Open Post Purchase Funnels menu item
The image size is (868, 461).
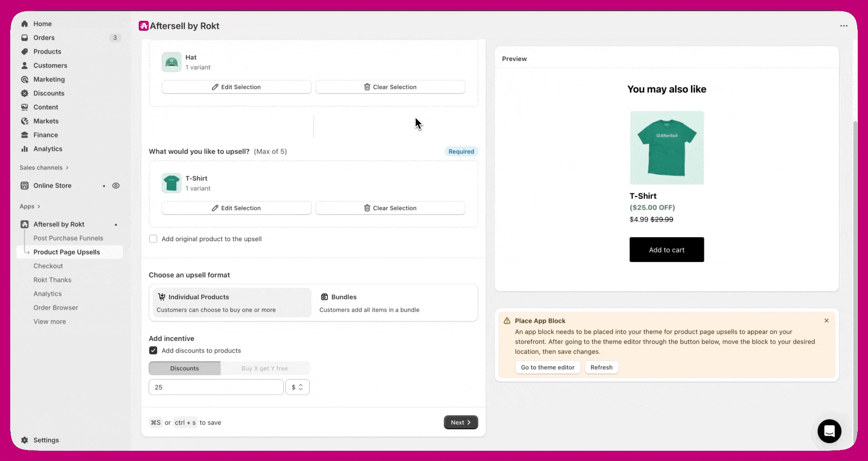[68, 238]
